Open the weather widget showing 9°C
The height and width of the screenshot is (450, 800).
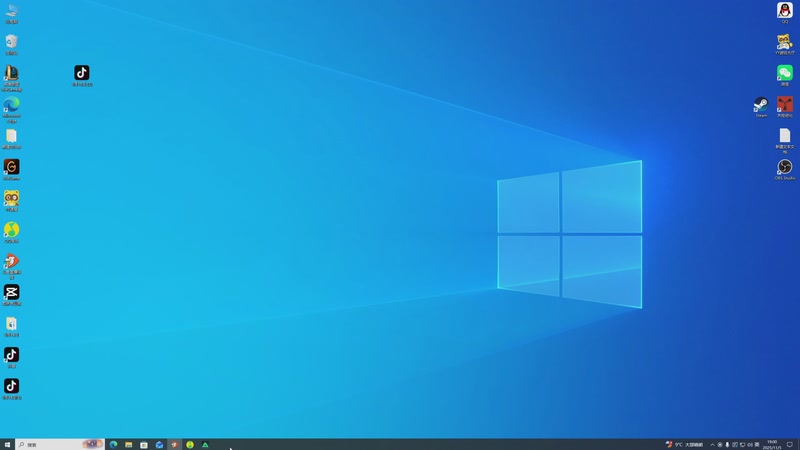pyautogui.click(x=684, y=444)
